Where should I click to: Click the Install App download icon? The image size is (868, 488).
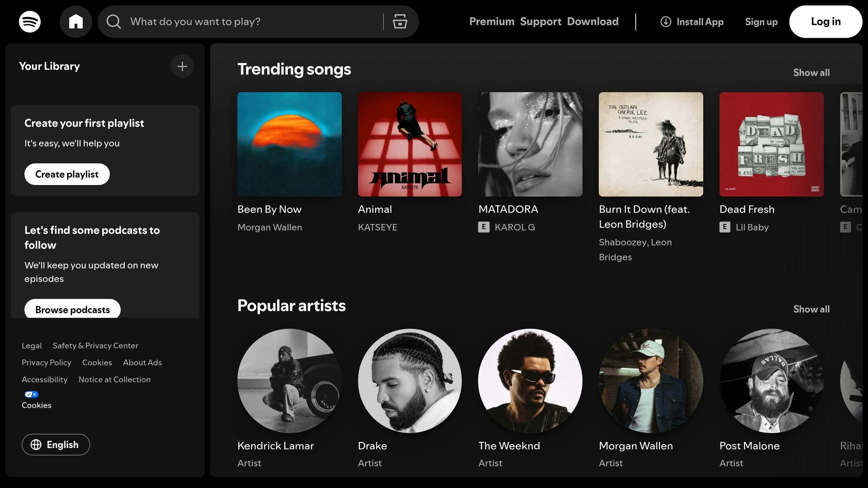(665, 22)
